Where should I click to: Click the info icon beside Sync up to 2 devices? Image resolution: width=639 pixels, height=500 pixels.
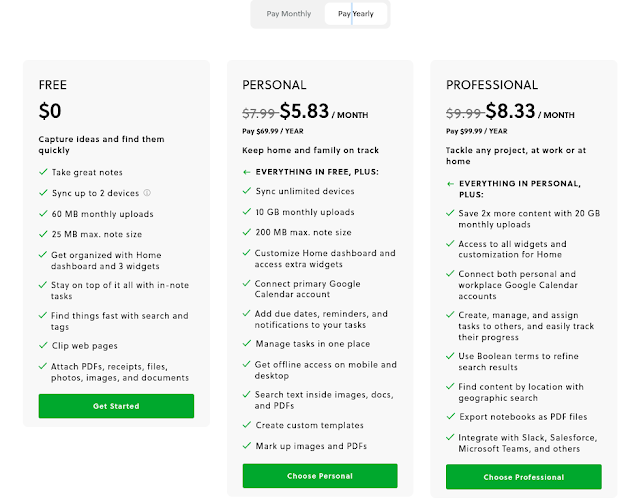tap(147, 193)
